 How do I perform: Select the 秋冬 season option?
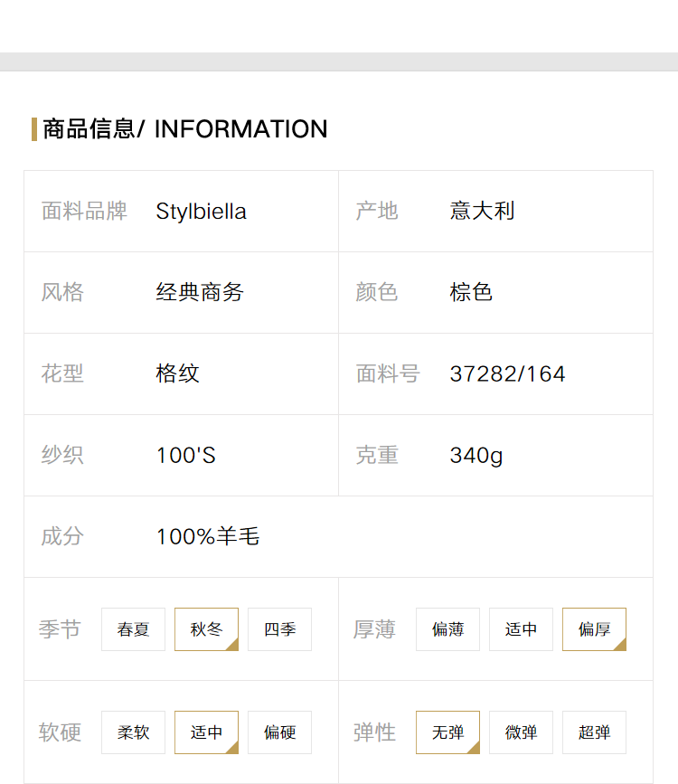[x=206, y=629]
